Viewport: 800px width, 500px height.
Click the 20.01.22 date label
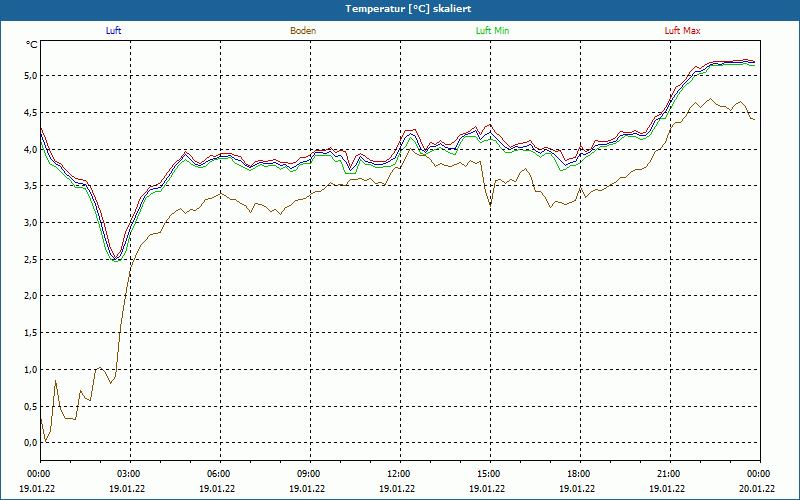(757, 488)
